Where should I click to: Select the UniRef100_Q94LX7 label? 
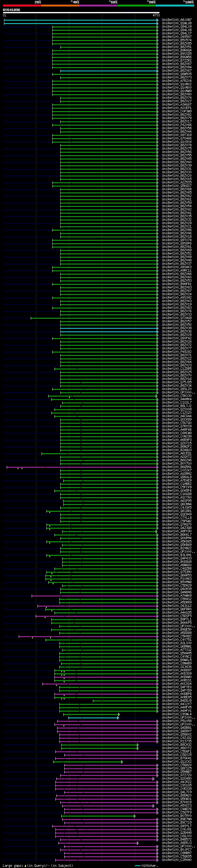point(177,33)
